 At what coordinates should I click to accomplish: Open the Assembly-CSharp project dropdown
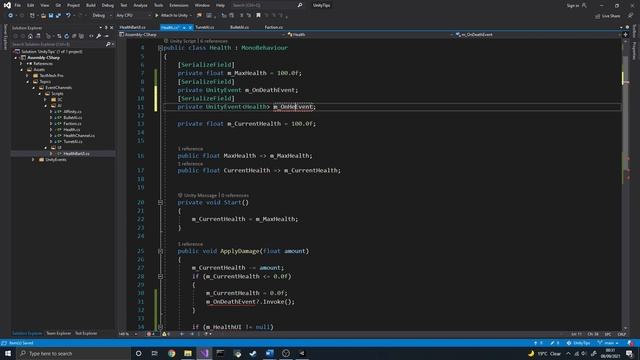pos(202,35)
